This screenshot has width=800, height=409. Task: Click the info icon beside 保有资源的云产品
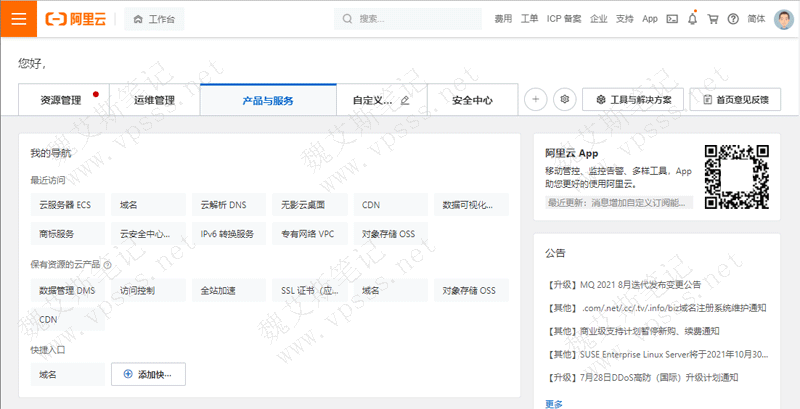click(107, 265)
